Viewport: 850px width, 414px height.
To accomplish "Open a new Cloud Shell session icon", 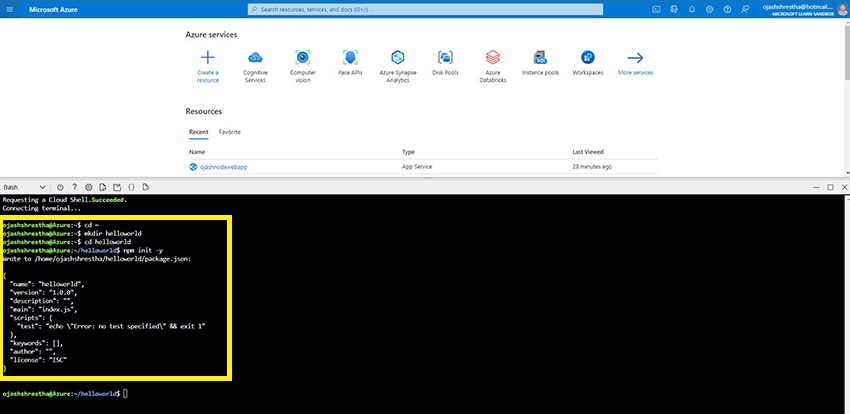I will pyautogui.click(x=117, y=187).
